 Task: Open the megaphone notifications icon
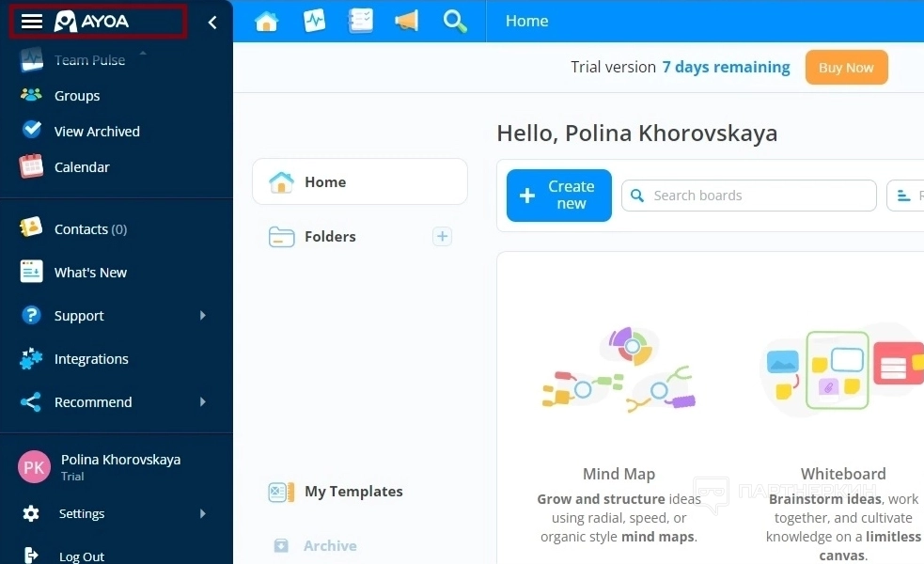(407, 22)
